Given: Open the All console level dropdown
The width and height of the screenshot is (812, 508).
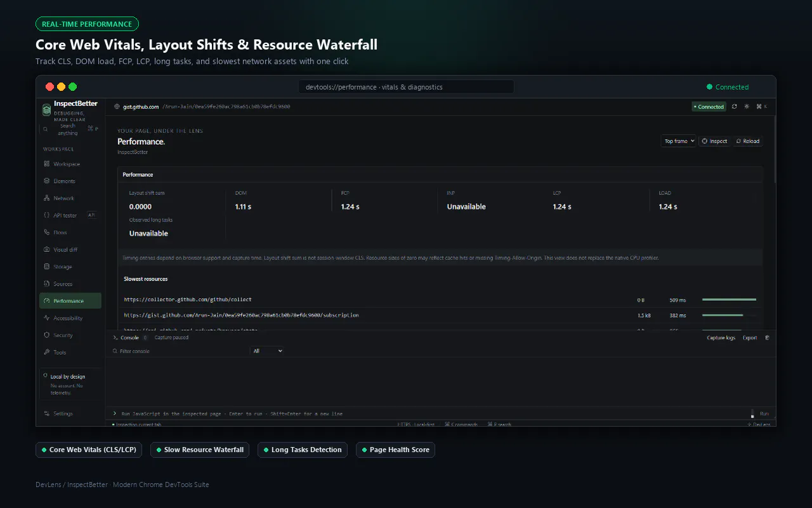Looking at the screenshot, I should point(267,351).
